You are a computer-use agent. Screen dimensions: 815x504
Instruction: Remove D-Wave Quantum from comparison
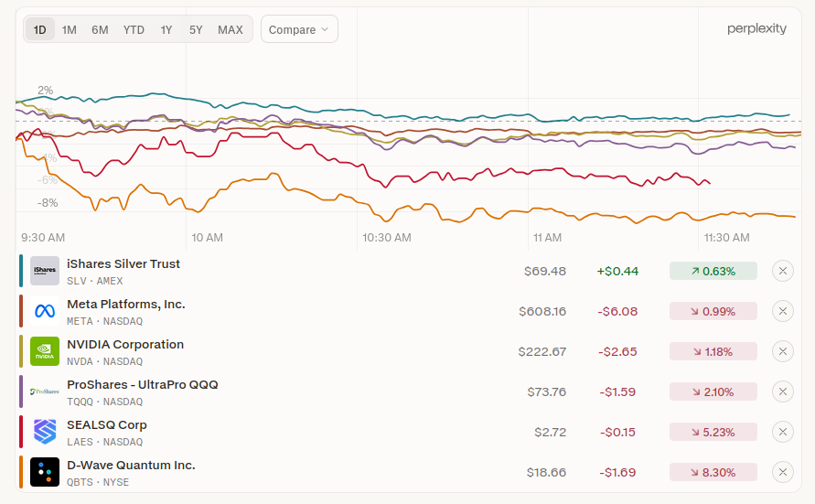[783, 472]
